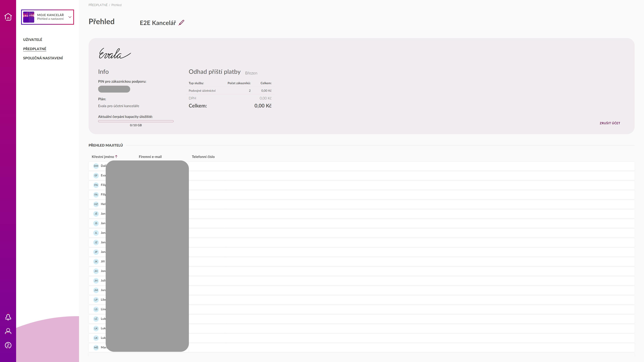
Task: Click the LS avatar badge
Action: pyautogui.click(x=96, y=309)
